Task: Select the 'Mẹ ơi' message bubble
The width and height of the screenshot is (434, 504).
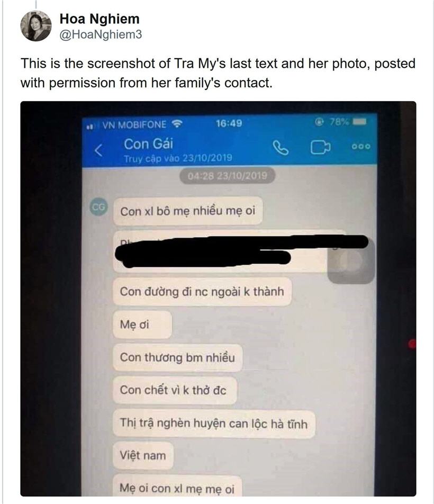Action: tap(142, 325)
